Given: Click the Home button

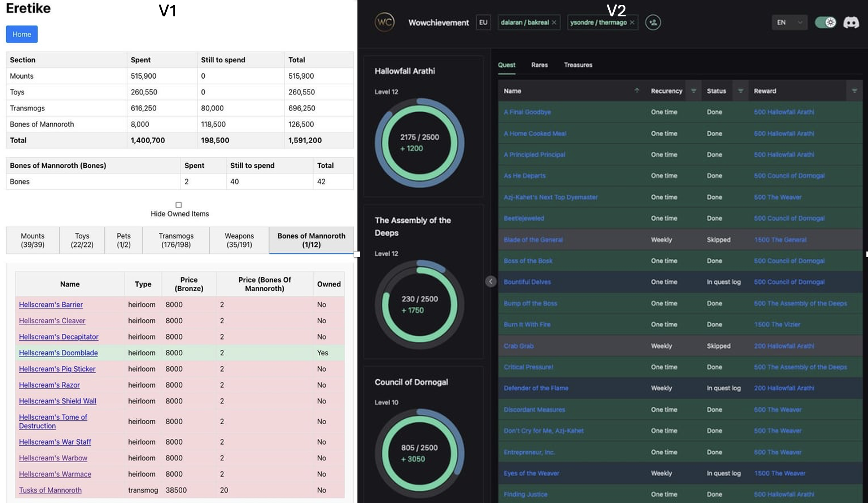Looking at the screenshot, I should coord(22,34).
